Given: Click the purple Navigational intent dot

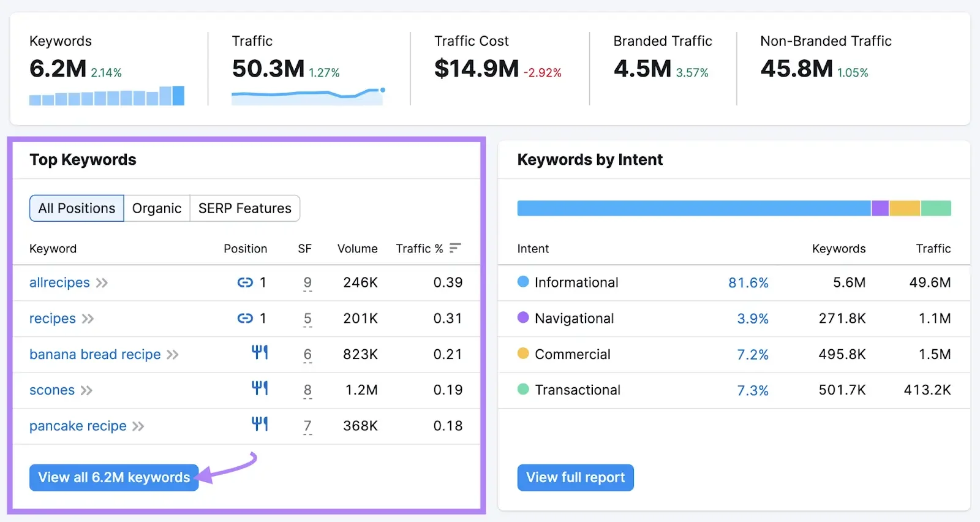Looking at the screenshot, I should 523,317.
